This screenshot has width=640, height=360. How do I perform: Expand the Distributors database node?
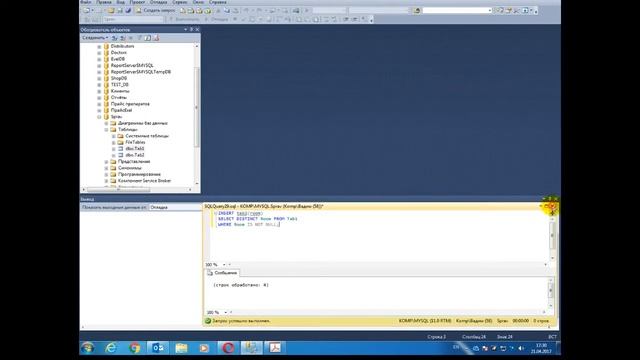click(x=99, y=46)
